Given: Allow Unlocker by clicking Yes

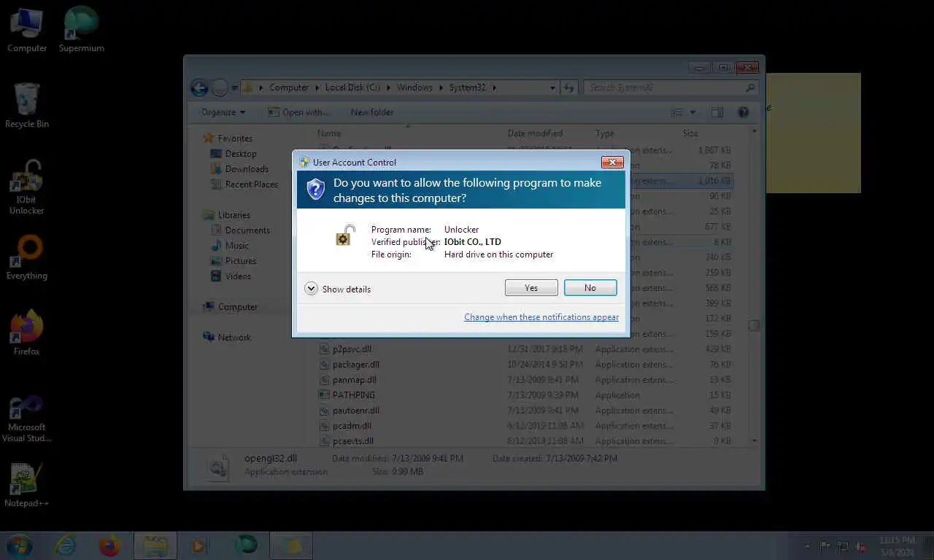Looking at the screenshot, I should click(x=531, y=288).
